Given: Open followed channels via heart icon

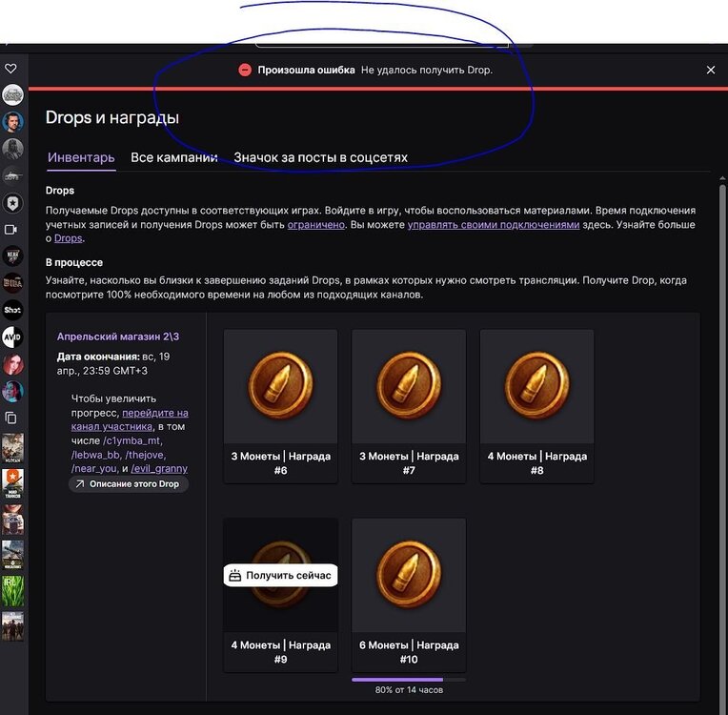Looking at the screenshot, I should click(10, 69).
